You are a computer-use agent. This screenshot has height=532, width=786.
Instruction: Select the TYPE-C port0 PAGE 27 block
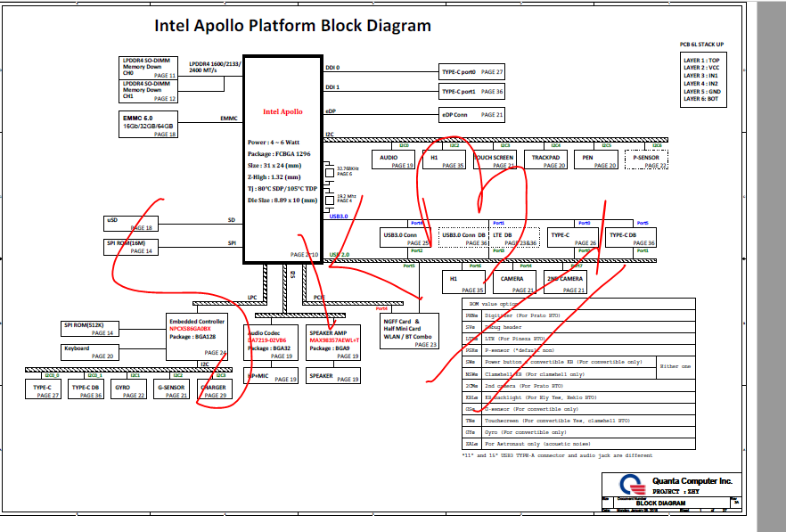[471, 71]
